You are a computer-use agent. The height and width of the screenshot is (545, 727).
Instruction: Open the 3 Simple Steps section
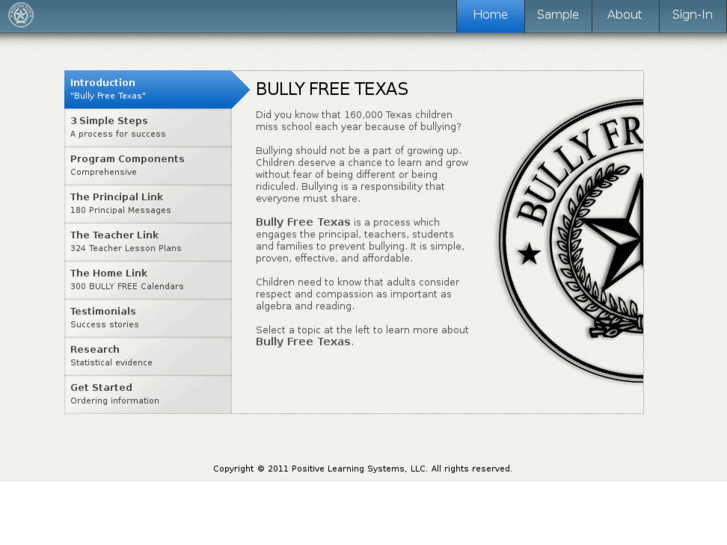(x=148, y=128)
